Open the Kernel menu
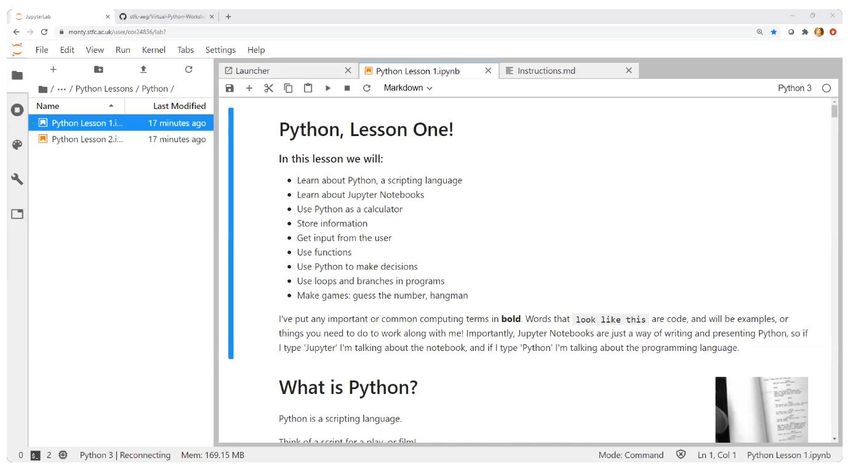Screen dimensions: 850x471 coord(153,50)
